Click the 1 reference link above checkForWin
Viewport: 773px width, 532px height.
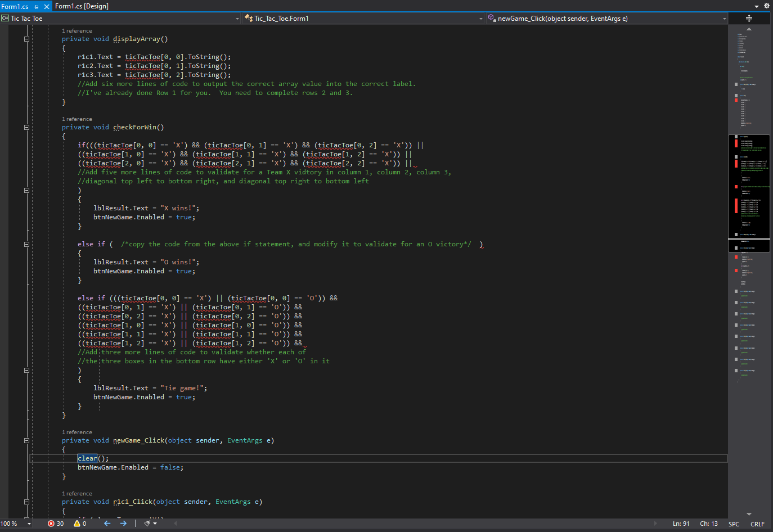coord(77,119)
